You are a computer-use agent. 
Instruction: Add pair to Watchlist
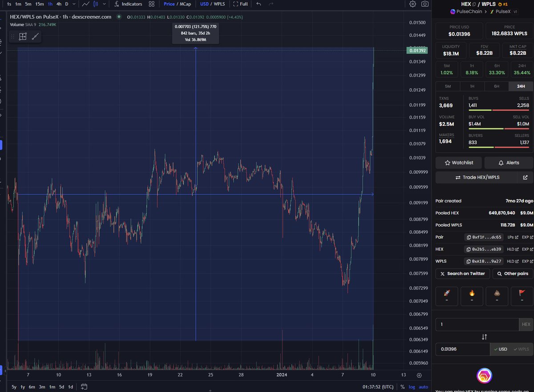coord(459,163)
